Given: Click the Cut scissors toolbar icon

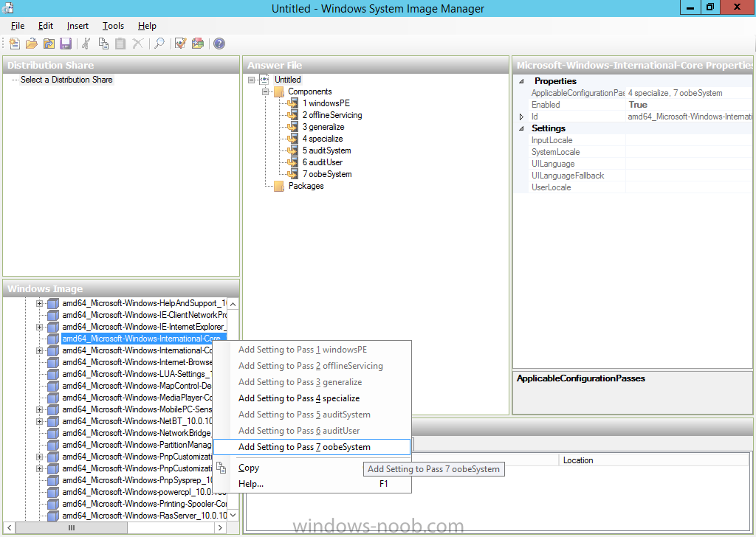Looking at the screenshot, I should pos(86,44).
